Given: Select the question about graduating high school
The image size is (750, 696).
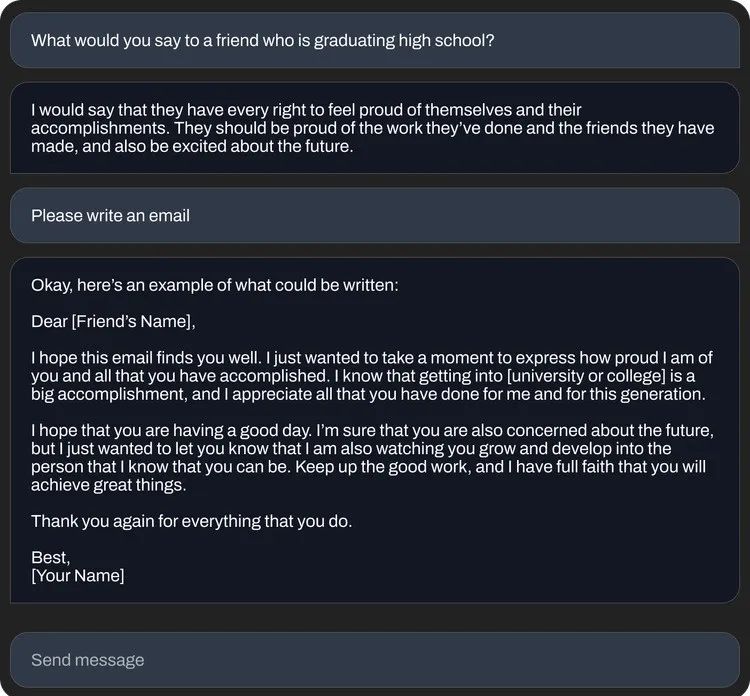Looking at the screenshot, I should tap(262, 41).
